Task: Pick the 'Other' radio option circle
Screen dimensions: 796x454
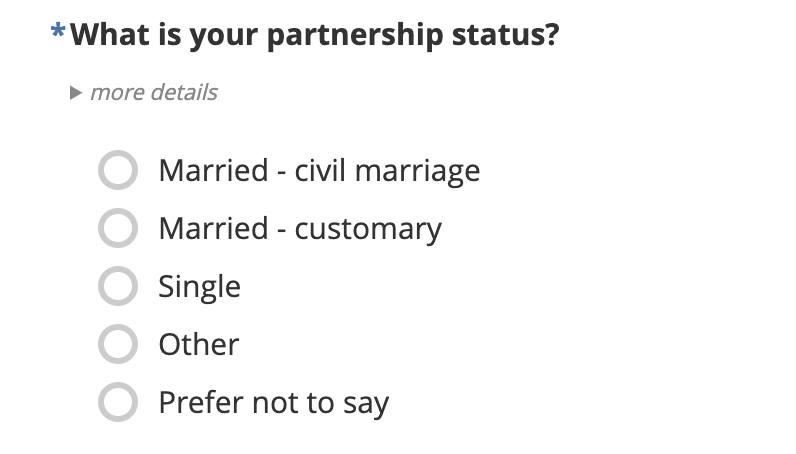Action: [118, 344]
